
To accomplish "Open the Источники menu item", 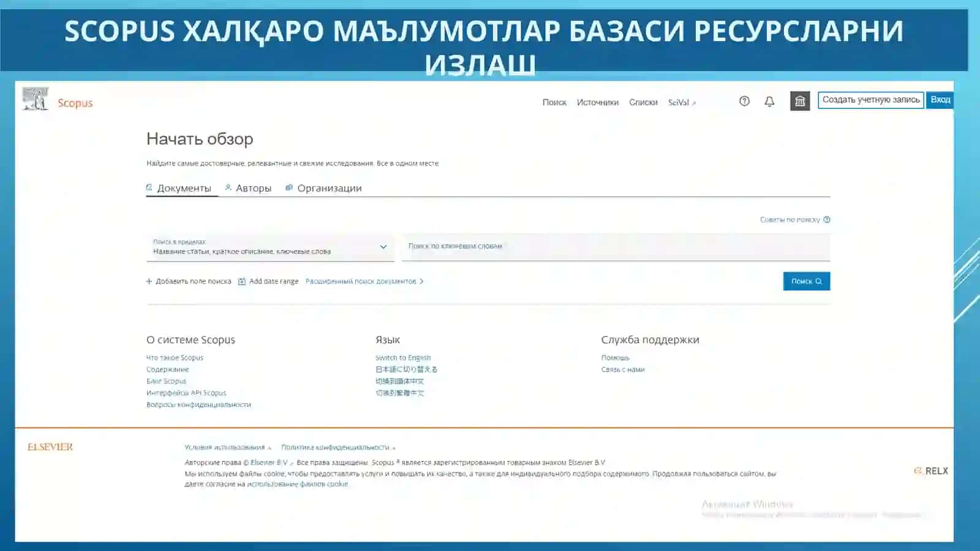I will (x=597, y=102).
